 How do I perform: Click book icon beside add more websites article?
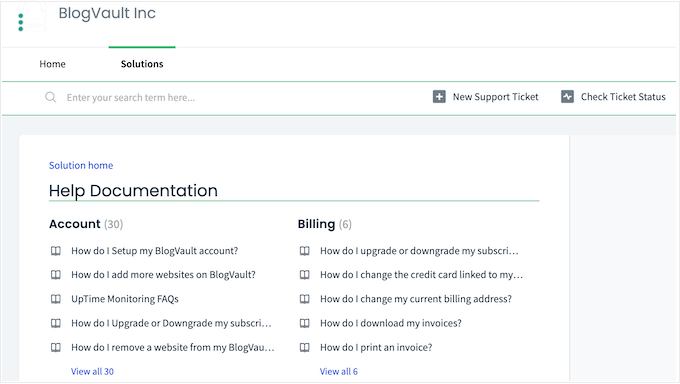(56, 275)
